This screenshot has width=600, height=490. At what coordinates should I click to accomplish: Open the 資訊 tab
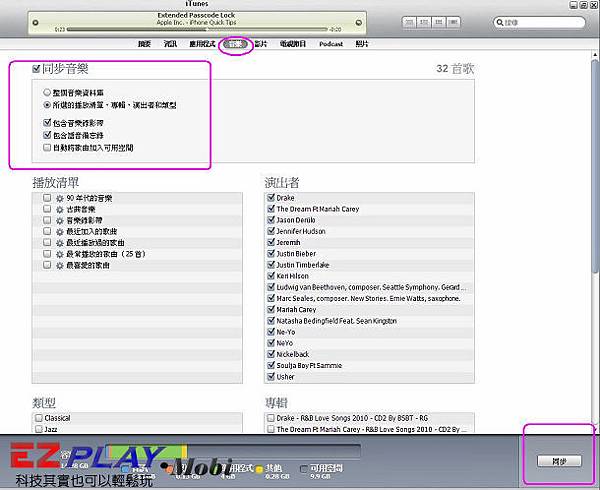point(170,44)
